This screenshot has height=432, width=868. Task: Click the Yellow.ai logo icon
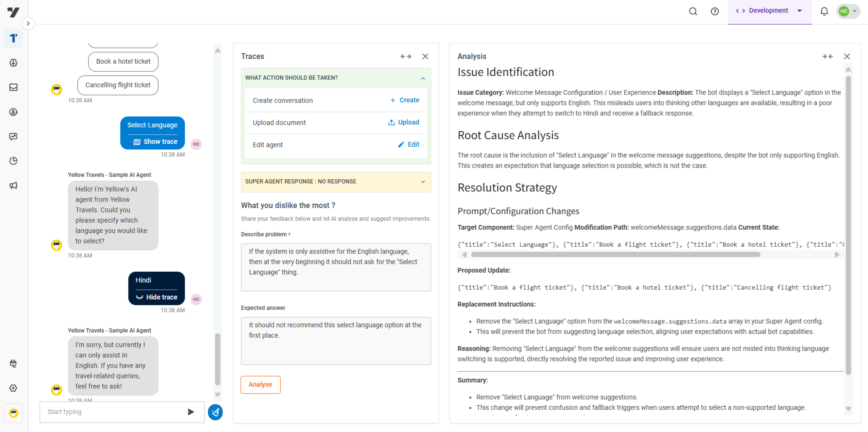click(x=13, y=12)
